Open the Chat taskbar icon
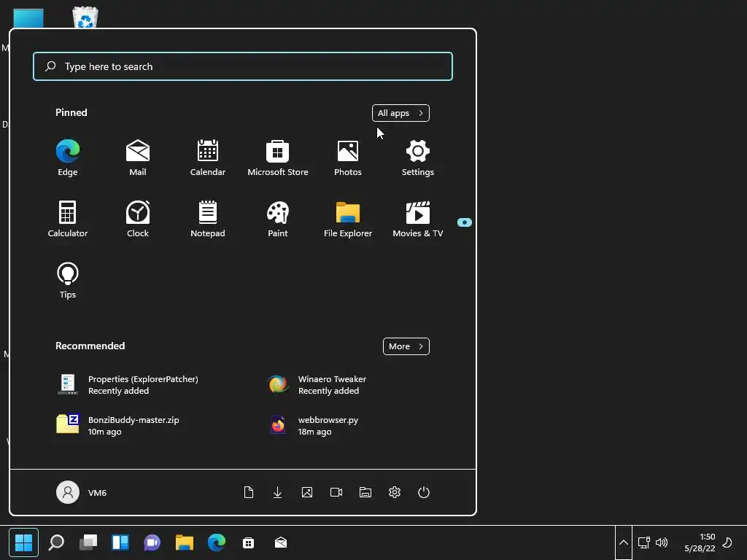 coord(152,542)
